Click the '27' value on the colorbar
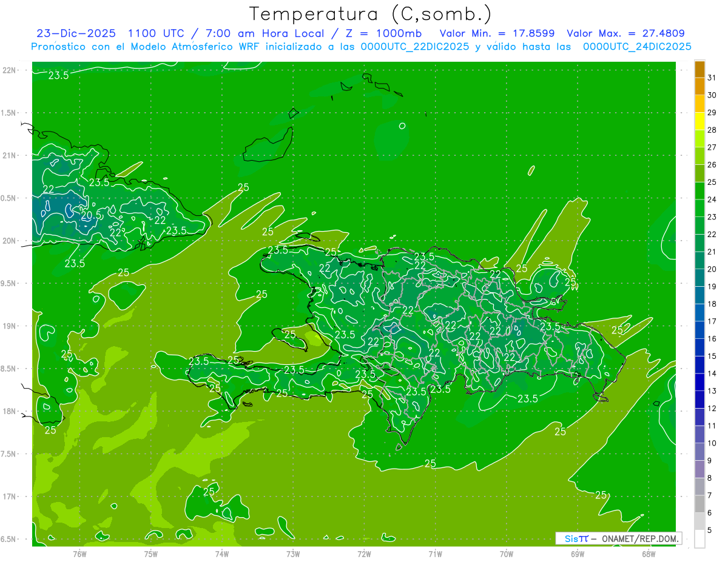The height and width of the screenshot is (562, 728). (x=712, y=147)
